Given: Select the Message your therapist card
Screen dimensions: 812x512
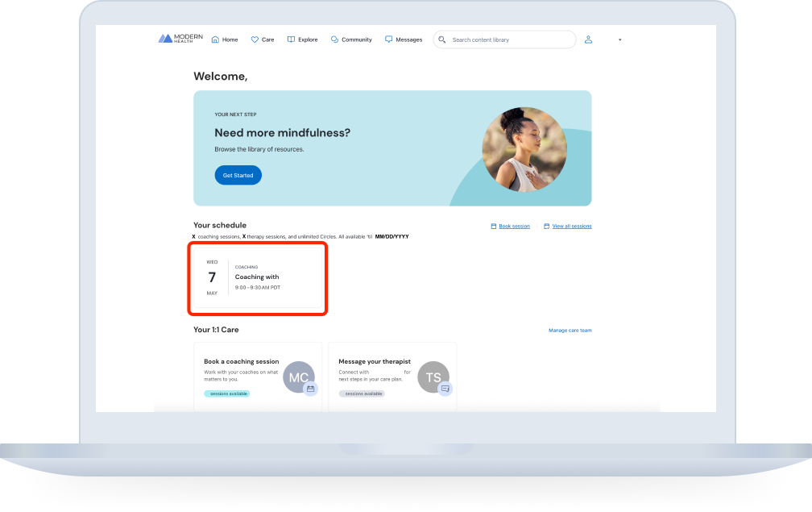Looking at the screenshot, I should (x=392, y=377).
